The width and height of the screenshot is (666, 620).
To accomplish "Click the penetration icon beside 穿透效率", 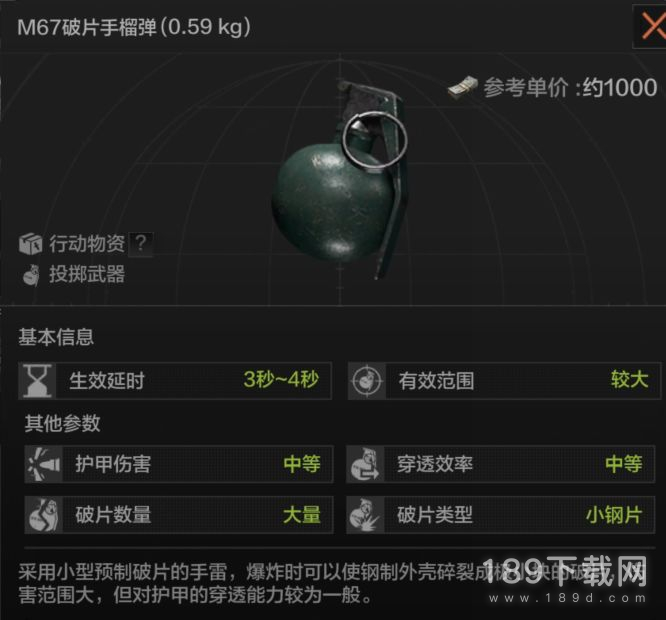I will [x=365, y=464].
